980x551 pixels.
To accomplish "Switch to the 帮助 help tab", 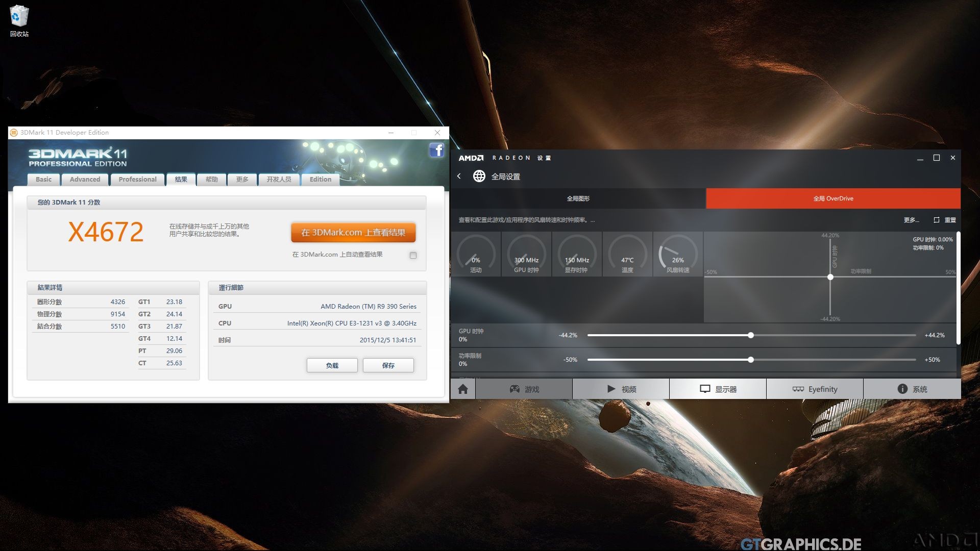I will click(x=211, y=180).
